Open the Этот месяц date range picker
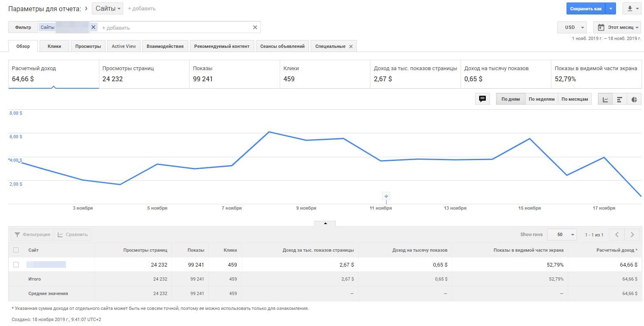Image resolution: width=644 pixels, height=326 pixels. pyautogui.click(x=617, y=27)
